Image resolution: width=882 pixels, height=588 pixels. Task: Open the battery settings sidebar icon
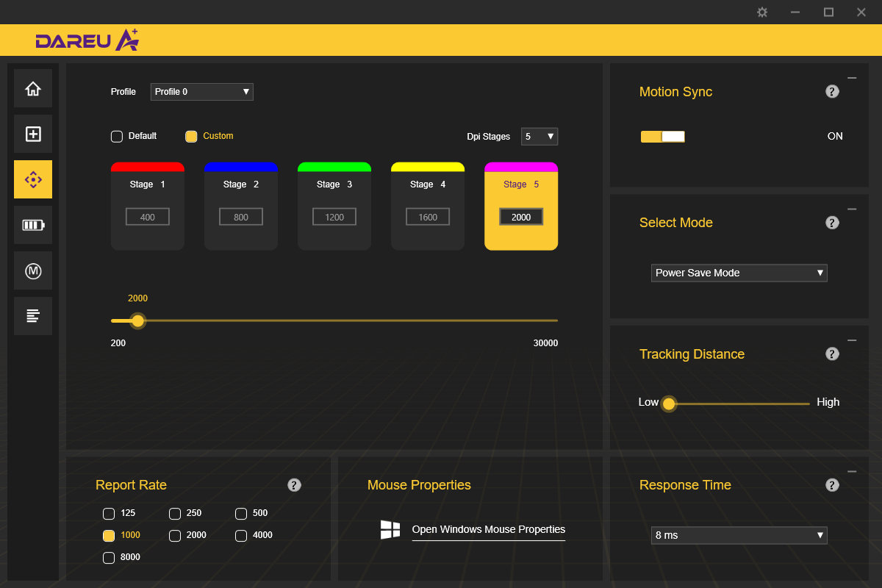pyautogui.click(x=33, y=225)
